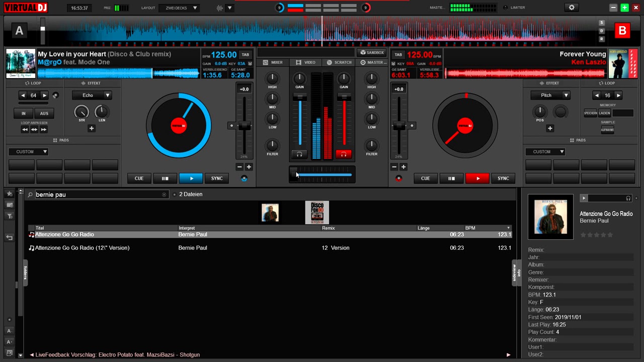Click the pitch minus button on deck A
Viewport: 644px width, 362px height.
coord(239,167)
